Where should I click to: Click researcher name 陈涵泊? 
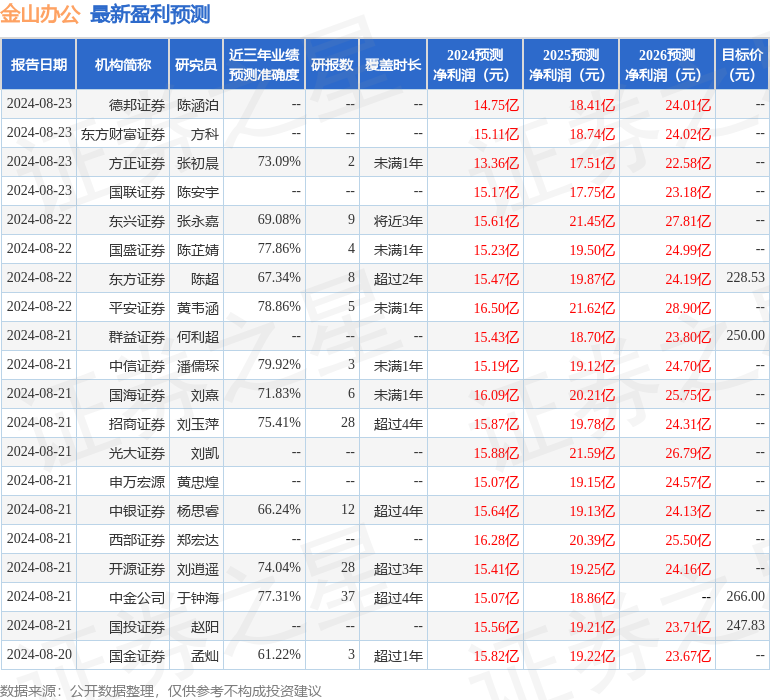pyautogui.click(x=197, y=105)
